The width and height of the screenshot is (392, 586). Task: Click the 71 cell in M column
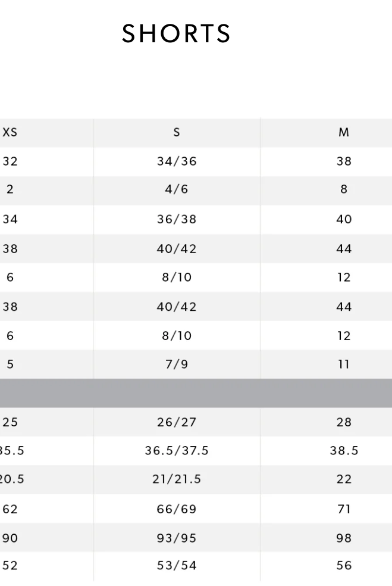click(344, 509)
